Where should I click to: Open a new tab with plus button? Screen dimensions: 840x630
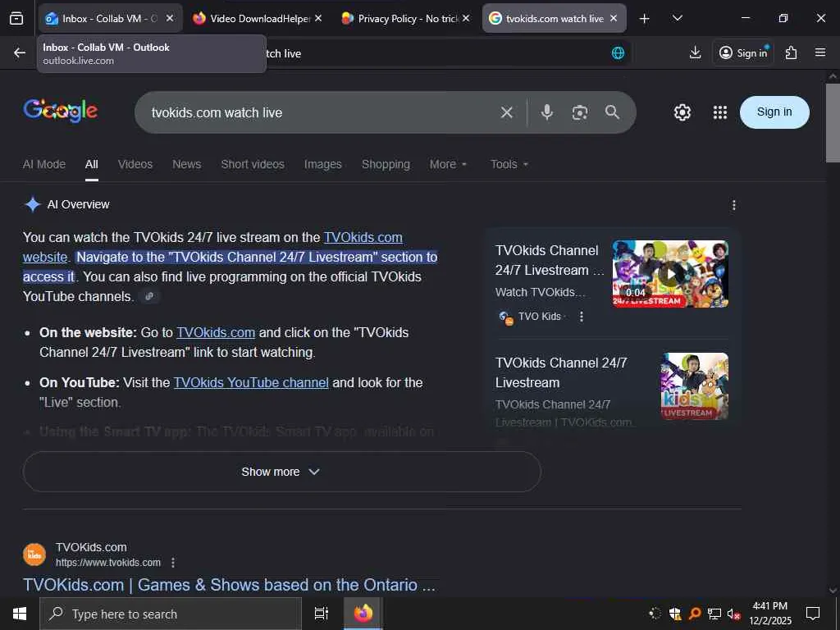coord(645,19)
